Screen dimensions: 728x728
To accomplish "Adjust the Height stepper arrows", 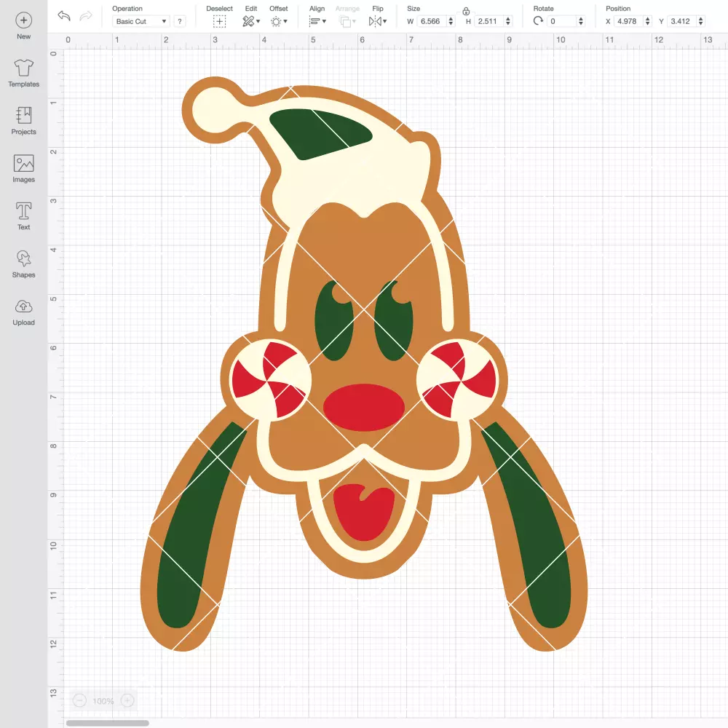I will [508, 21].
